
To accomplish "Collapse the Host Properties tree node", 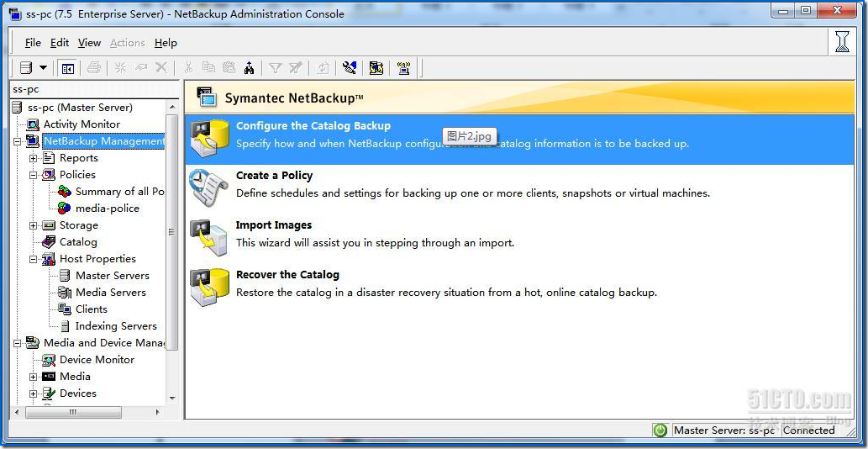I will click(34, 259).
